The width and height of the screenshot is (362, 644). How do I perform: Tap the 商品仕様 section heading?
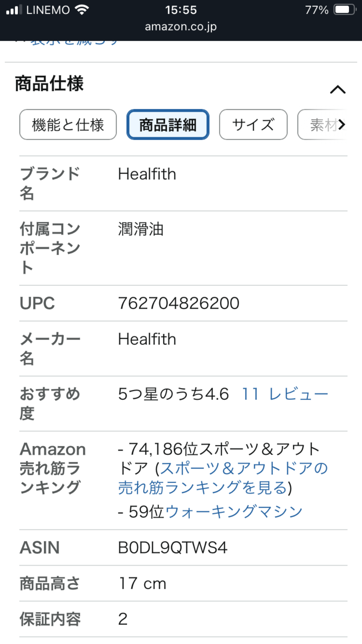tap(49, 83)
